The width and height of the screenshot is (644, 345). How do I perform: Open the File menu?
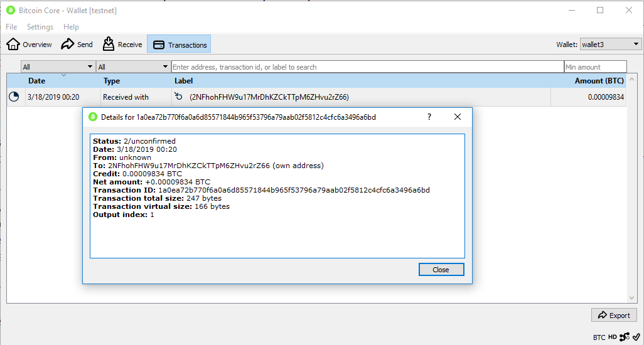(x=11, y=27)
